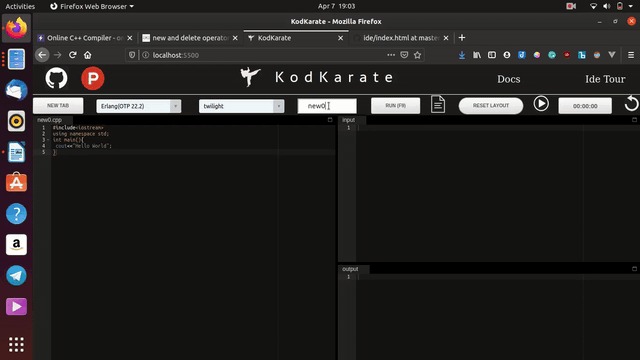Viewport: 640px width, 360px height.
Task: Open Telegram from the dock
Action: pos(16,276)
